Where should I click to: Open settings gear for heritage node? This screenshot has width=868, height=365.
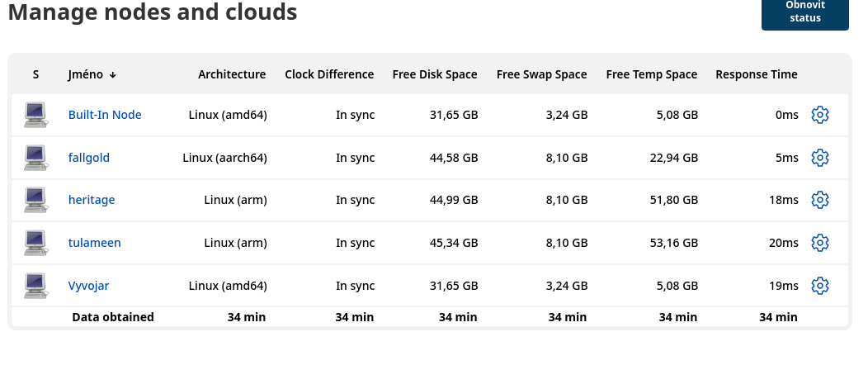(819, 200)
